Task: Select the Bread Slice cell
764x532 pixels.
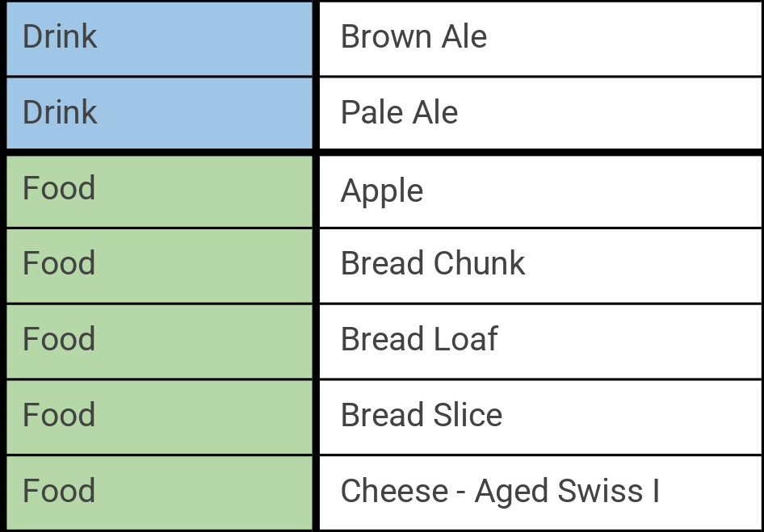Action: coord(539,417)
